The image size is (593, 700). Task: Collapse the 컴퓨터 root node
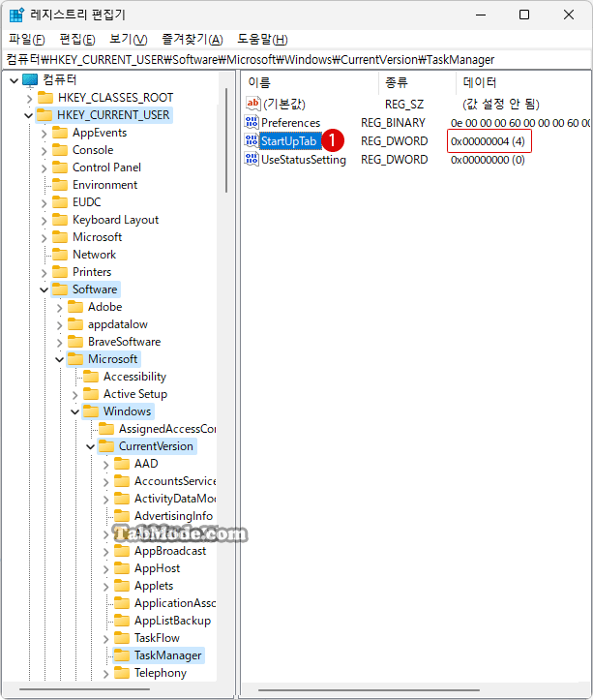tap(14, 80)
